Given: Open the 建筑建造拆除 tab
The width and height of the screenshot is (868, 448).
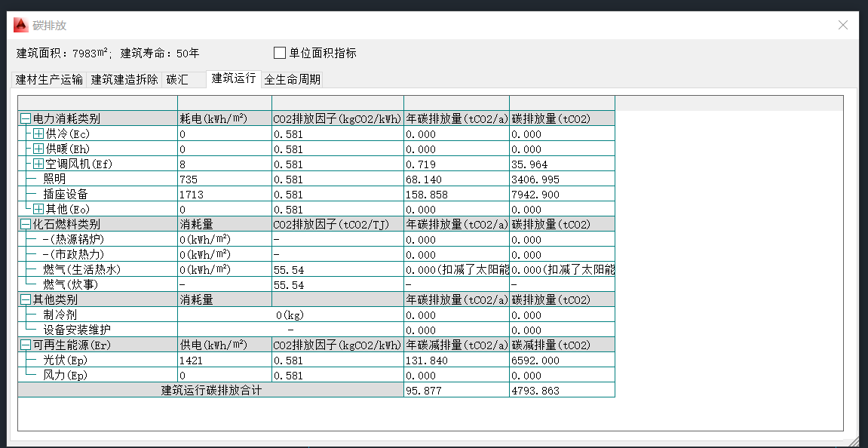Looking at the screenshot, I should [x=124, y=79].
